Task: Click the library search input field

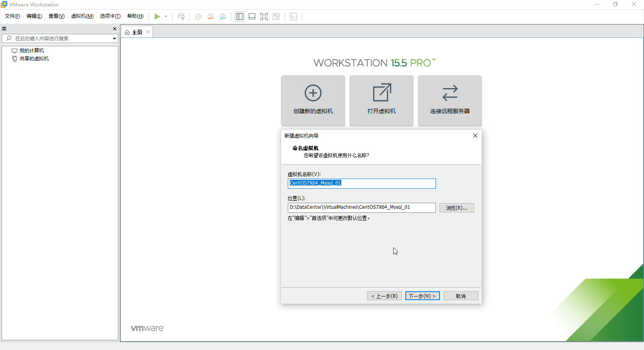Action: pos(60,39)
